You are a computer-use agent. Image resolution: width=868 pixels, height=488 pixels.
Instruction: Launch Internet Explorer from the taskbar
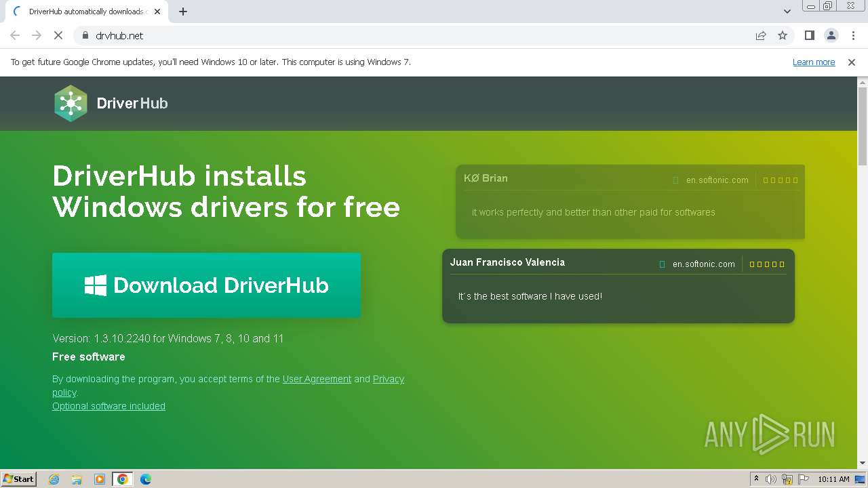point(54,479)
